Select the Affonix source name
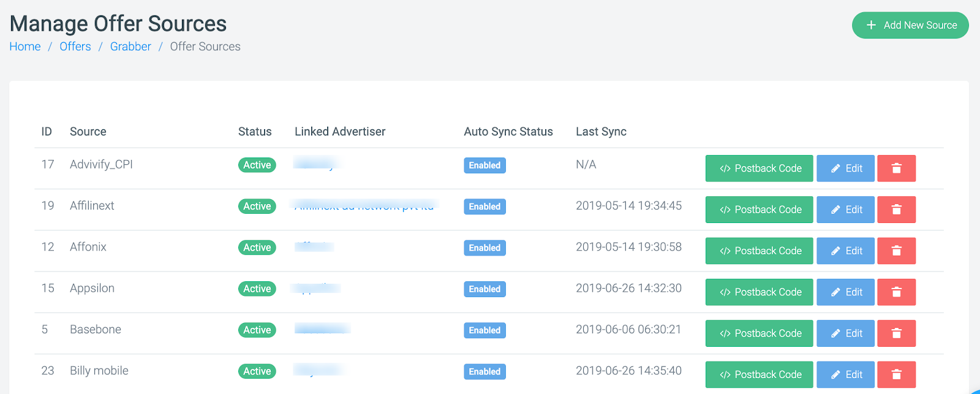Image resolution: width=980 pixels, height=394 pixels. pos(88,247)
